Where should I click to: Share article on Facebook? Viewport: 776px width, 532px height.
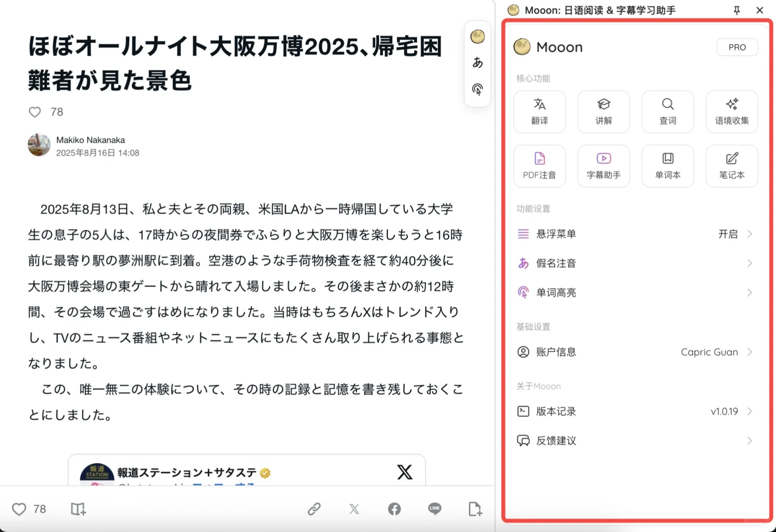394,509
